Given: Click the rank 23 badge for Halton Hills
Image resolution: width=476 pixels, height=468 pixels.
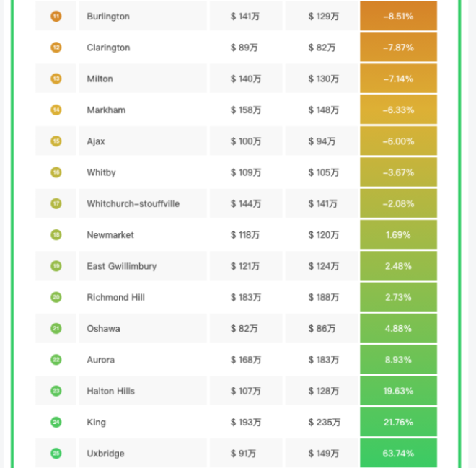Looking at the screenshot, I should tap(56, 391).
